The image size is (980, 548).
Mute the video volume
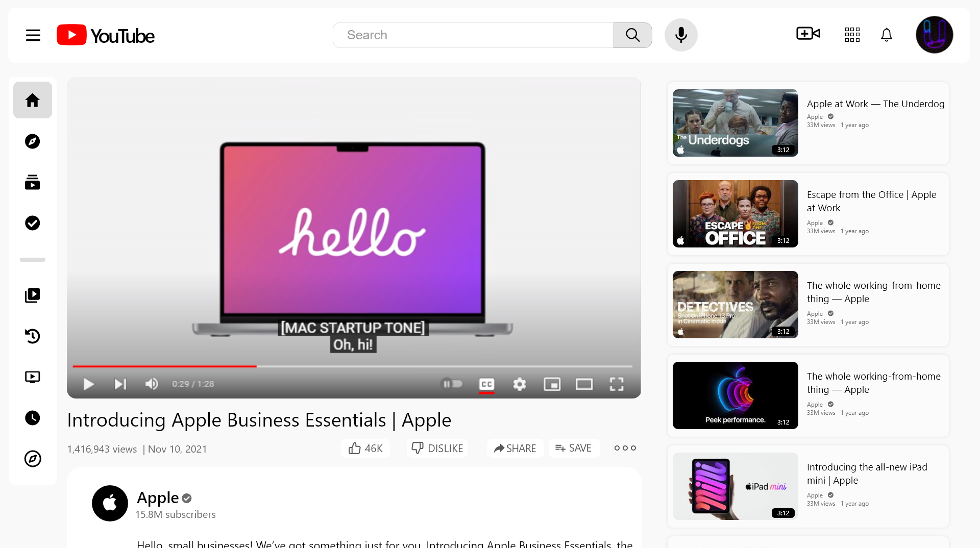152,384
